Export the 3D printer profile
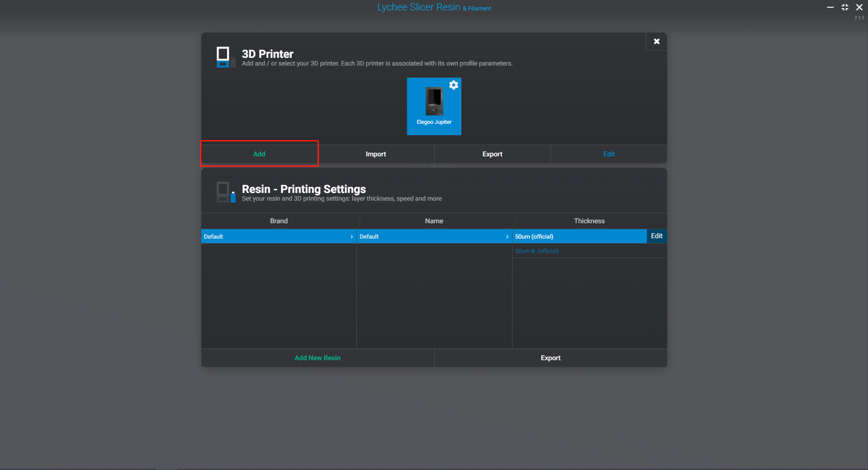 (492, 154)
